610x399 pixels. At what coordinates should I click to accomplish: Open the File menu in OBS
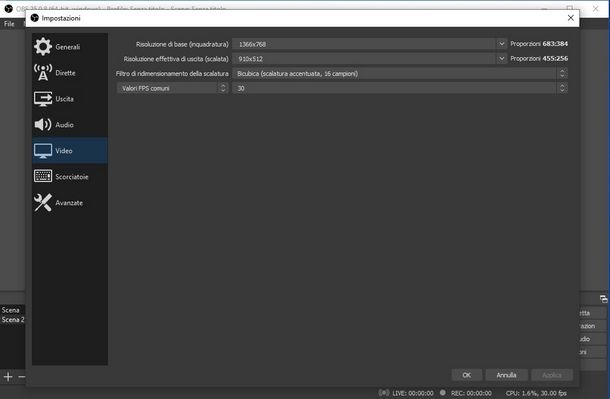coord(9,24)
